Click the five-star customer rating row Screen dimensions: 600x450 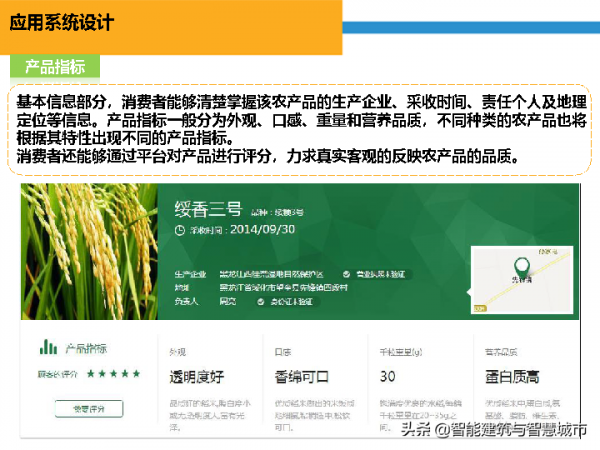pos(113,373)
